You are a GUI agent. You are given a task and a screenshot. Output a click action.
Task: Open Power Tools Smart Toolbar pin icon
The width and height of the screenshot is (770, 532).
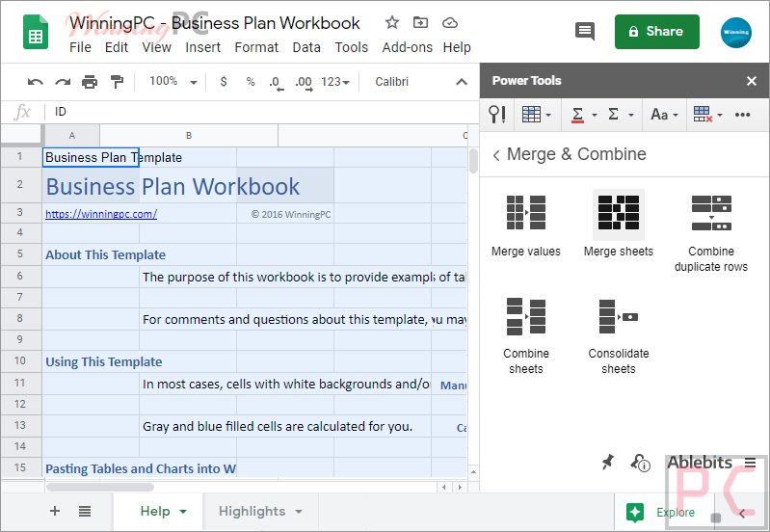click(x=497, y=115)
